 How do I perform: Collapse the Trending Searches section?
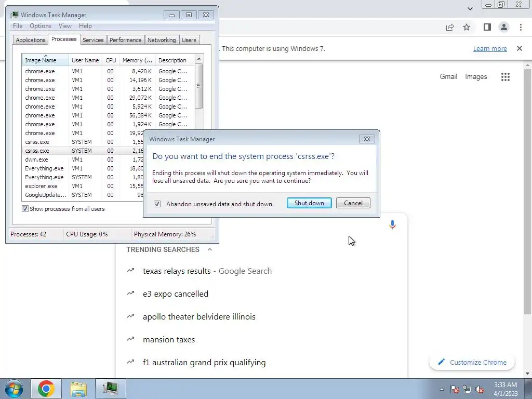click(210, 249)
